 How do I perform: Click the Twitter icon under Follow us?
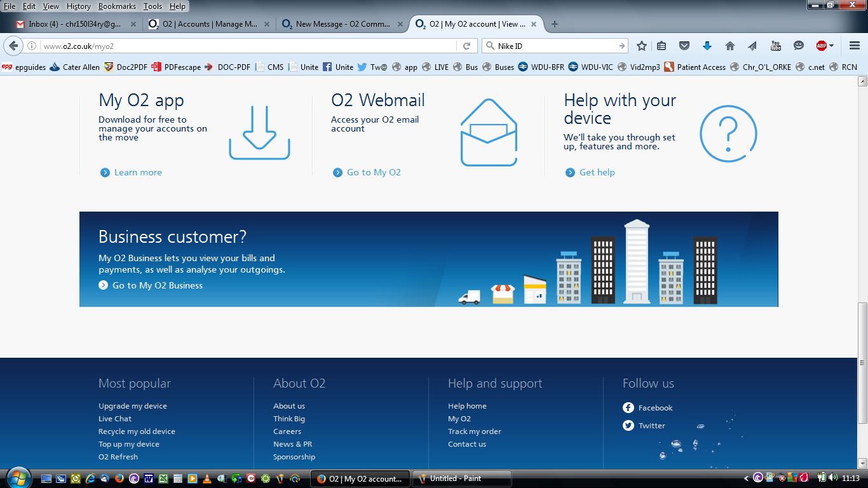(x=628, y=425)
